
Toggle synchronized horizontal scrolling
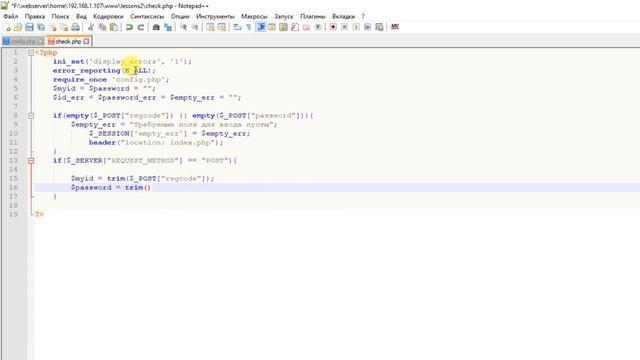point(222,27)
